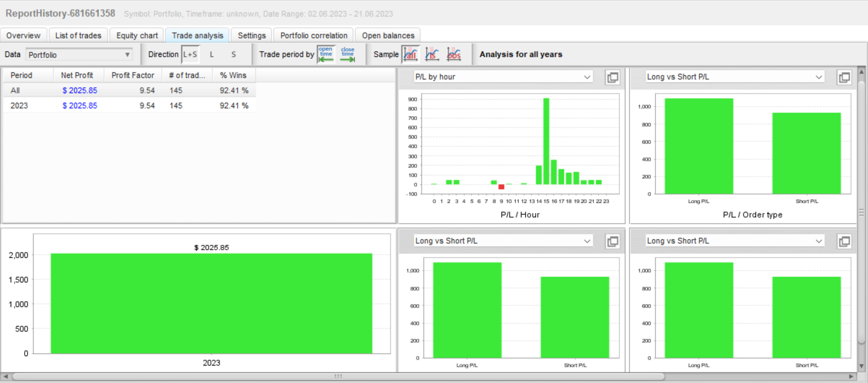This screenshot has height=383, width=868.
Task: Click Short P/L bar in top-right chart
Action: click(x=806, y=154)
